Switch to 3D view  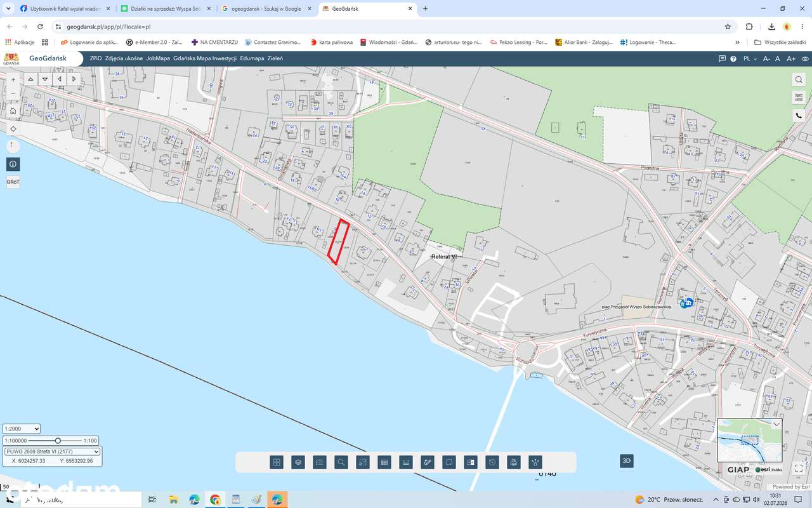(627, 461)
